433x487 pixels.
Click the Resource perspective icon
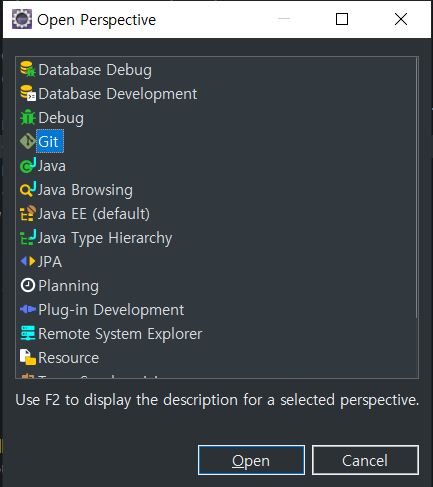pyautogui.click(x=28, y=357)
